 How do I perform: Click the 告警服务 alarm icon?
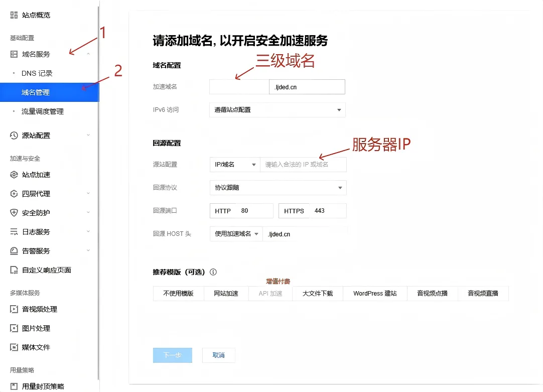click(x=14, y=251)
